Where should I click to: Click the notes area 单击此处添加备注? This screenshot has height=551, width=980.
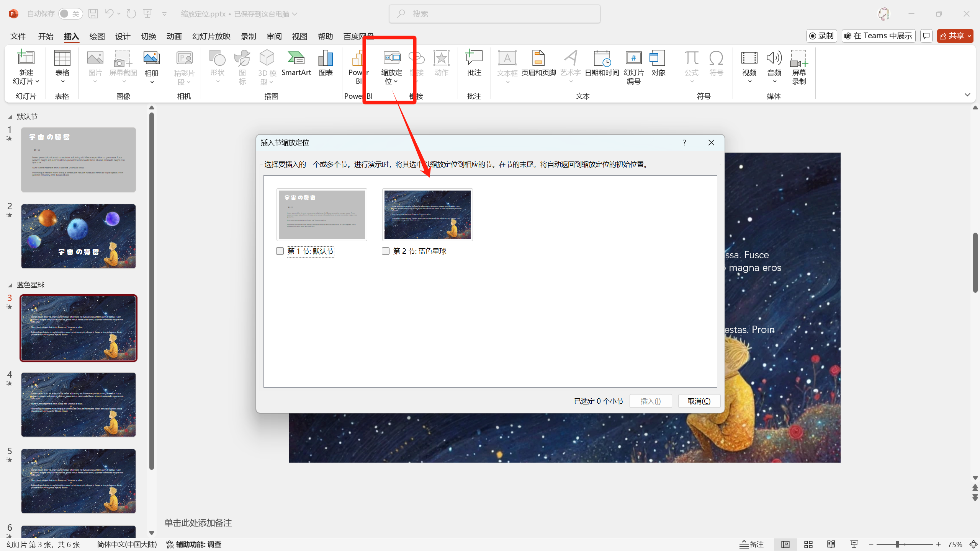[x=198, y=523]
